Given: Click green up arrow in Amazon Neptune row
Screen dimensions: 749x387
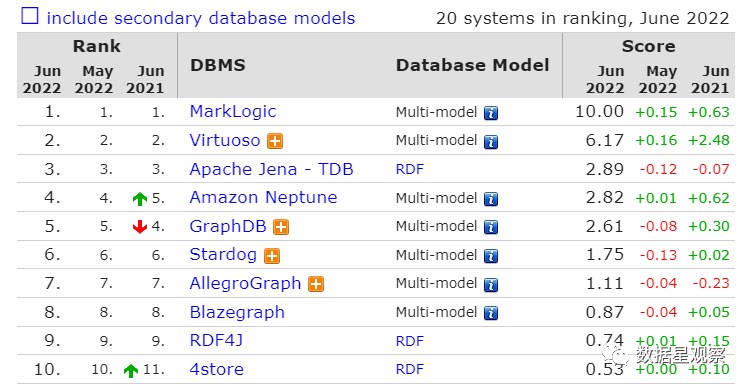Looking at the screenshot, I should point(139,198).
